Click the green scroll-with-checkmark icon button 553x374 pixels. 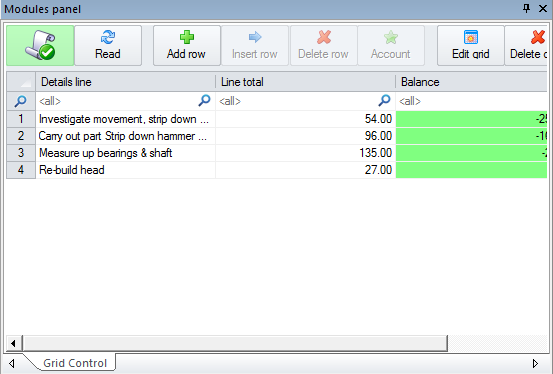pos(40,46)
